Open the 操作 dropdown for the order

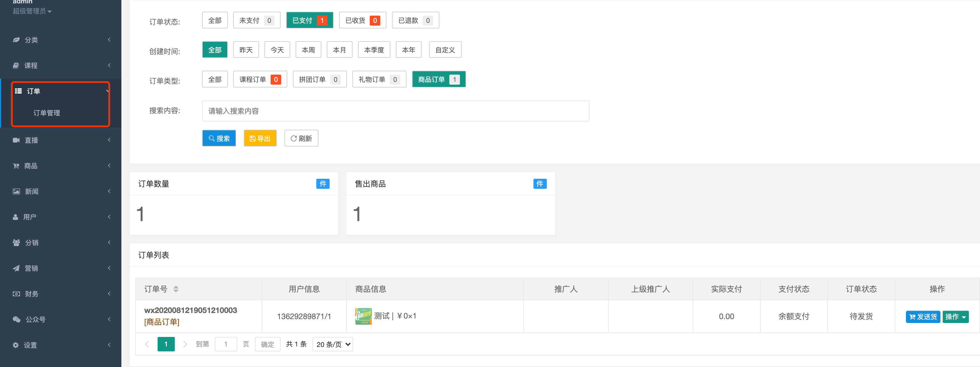click(x=955, y=316)
